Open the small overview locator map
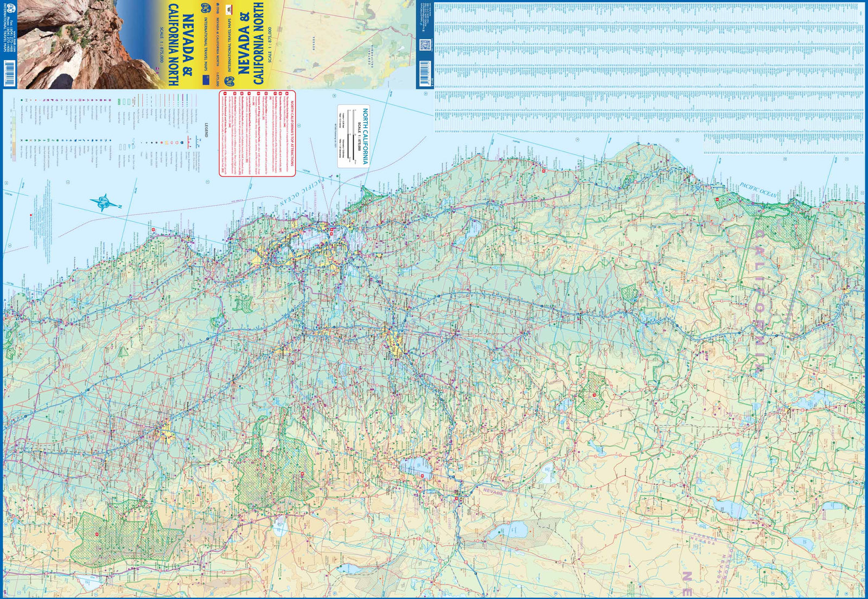Viewport: 868px width, 599px height. point(350,44)
